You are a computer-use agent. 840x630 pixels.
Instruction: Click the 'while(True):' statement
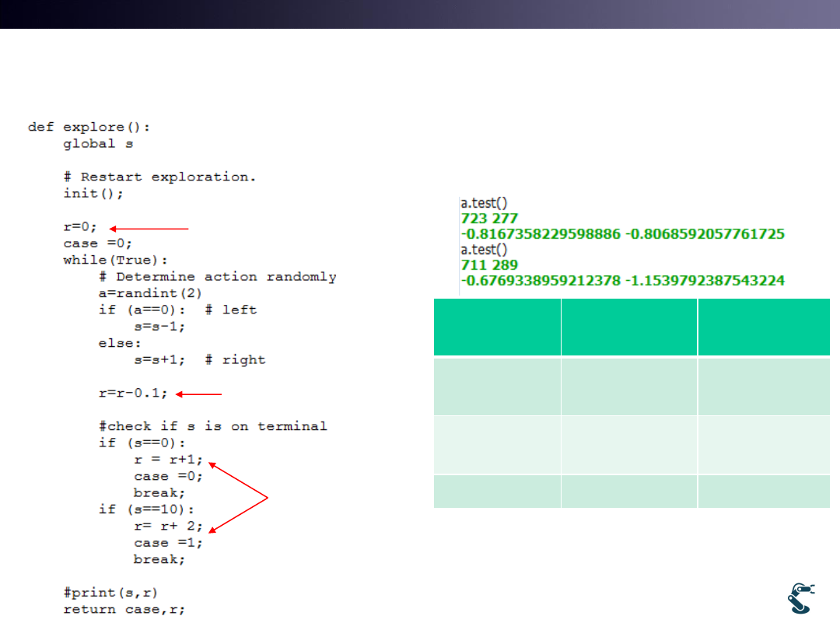click(x=115, y=260)
